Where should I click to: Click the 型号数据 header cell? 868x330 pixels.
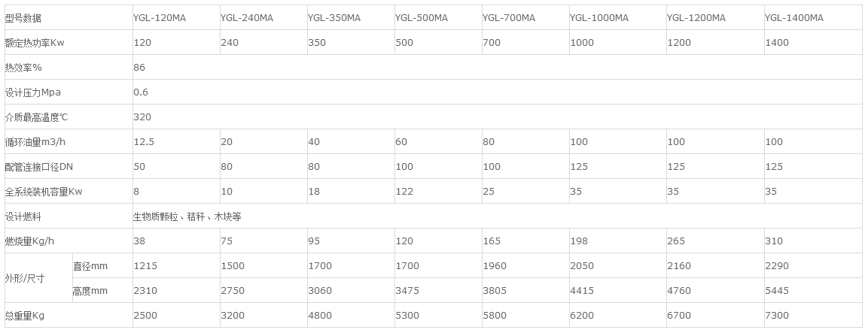[x=23, y=17]
